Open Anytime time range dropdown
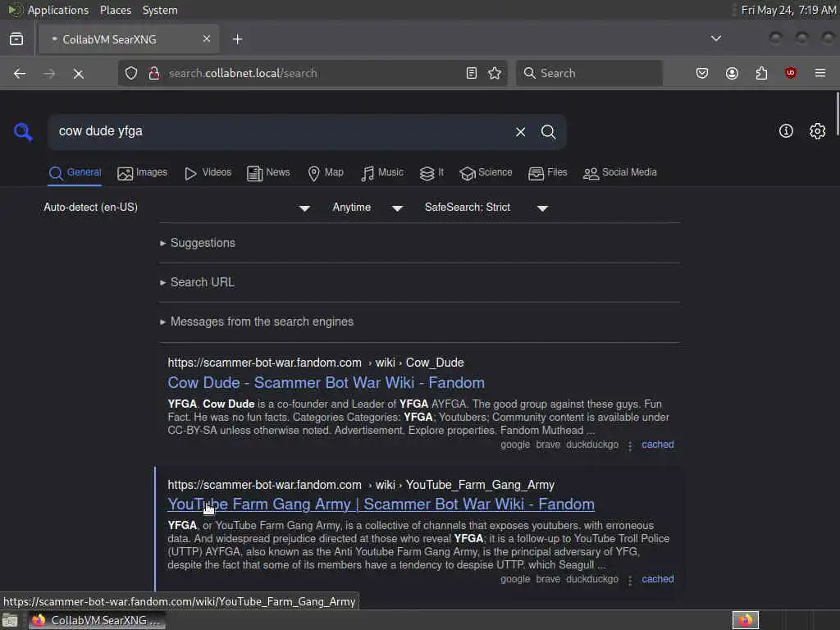Viewport: 840px width, 630px height. 367,208
